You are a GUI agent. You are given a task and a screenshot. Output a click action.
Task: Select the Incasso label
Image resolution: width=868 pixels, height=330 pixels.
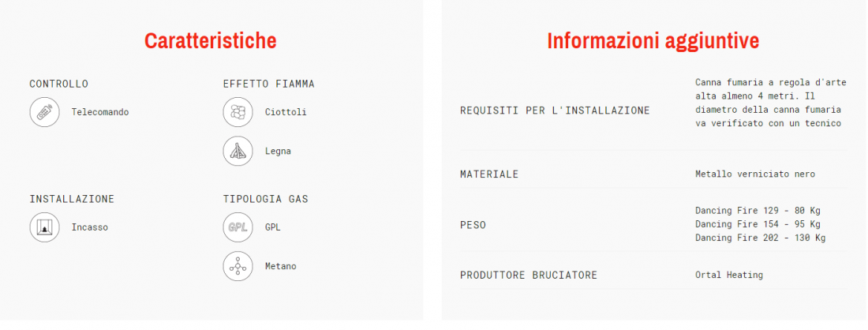click(x=89, y=227)
